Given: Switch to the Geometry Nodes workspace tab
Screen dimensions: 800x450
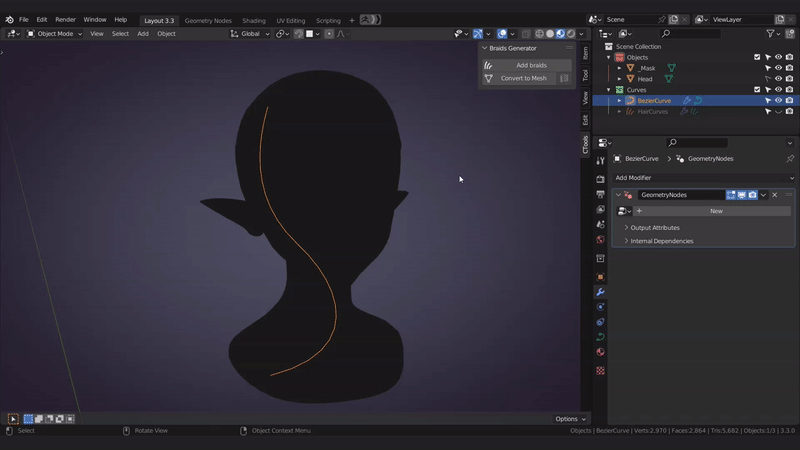Looking at the screenshot, I should [x=207, y=20].
